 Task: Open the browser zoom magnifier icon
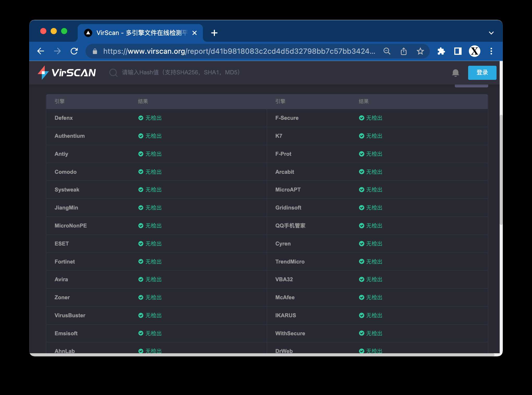tap(387, 51)
